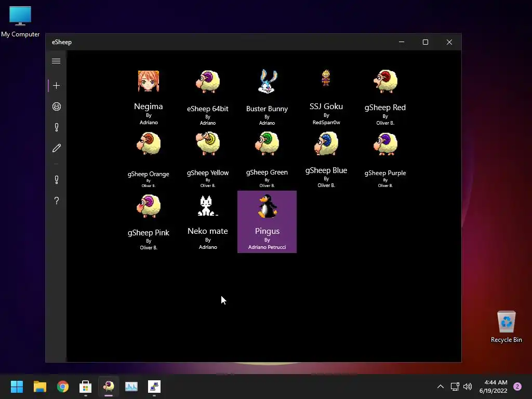
Task: Open the smiley face sidebar icon
Action: (x=56, y=107)
